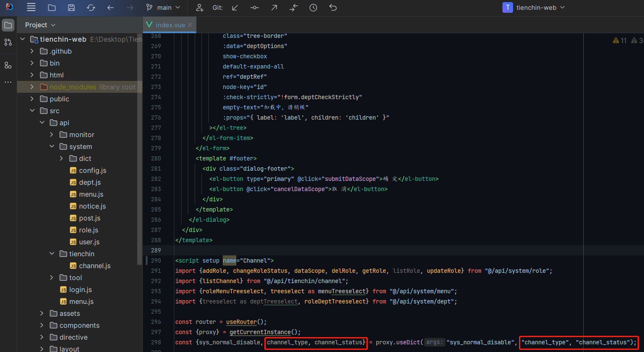Open the Structure tool window sidebar icon
Screen dimensions: 644x352
click(x=8, y=65)
